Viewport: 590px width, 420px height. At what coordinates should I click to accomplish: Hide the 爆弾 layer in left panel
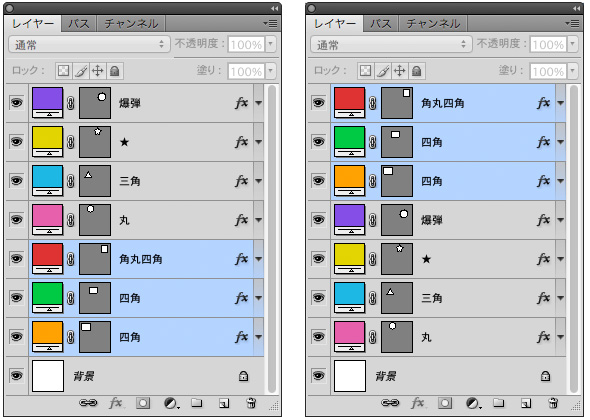click(17, 103)
